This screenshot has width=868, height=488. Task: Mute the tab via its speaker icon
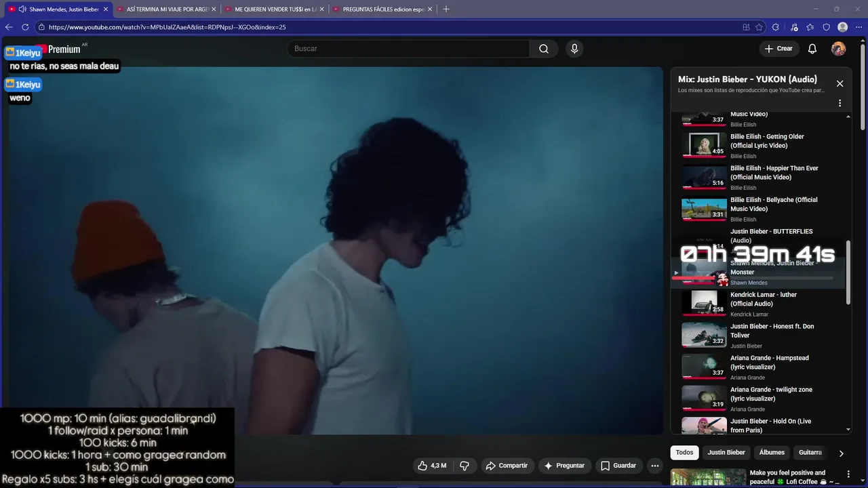click(x=22, y=9)
